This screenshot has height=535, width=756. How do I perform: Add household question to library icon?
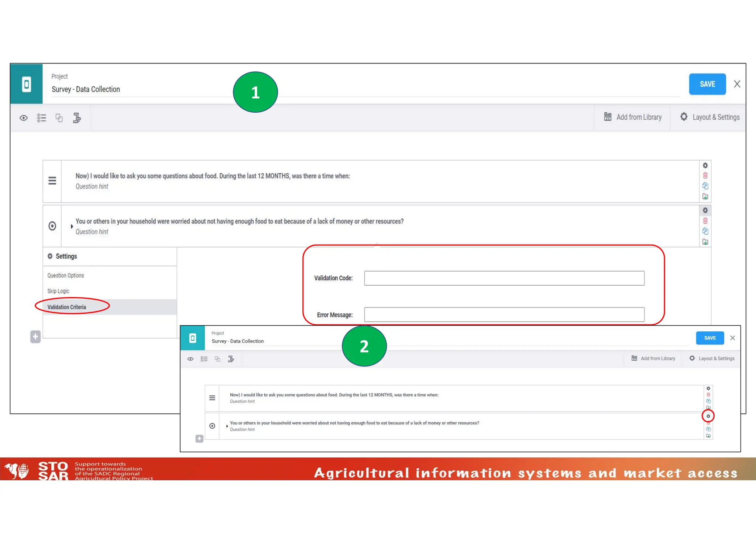pos(705,242)
